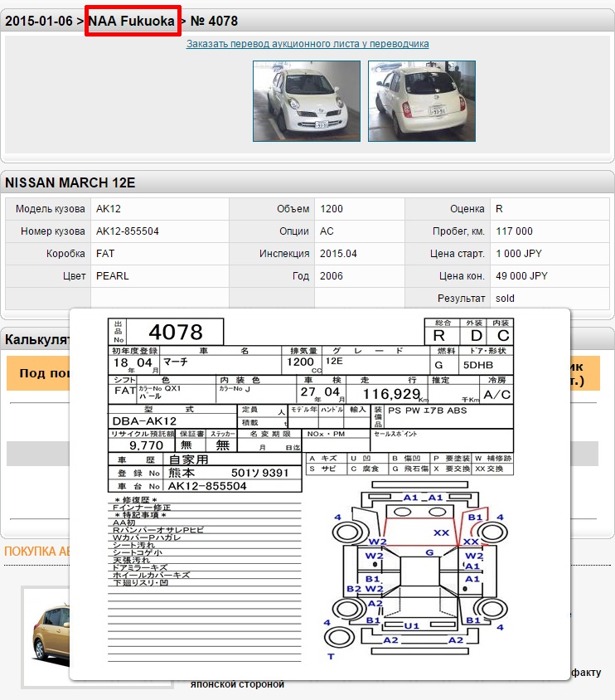
Task: Click the lot number 4078 on auction sheet
Action: [176, 332]
